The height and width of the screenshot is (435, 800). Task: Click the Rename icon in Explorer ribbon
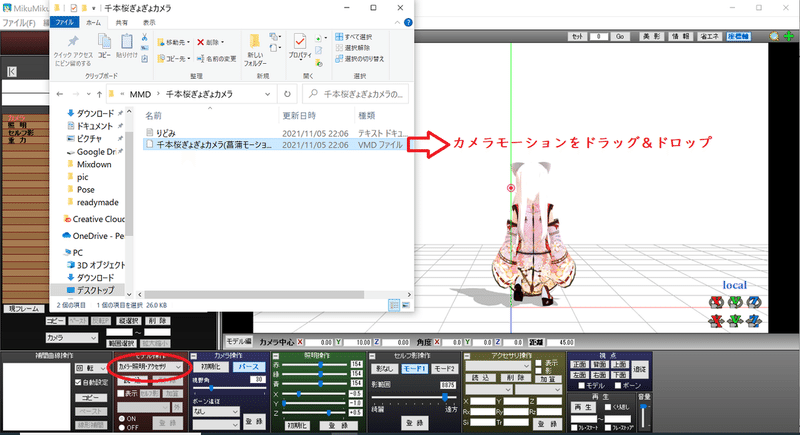click(201, 59)
